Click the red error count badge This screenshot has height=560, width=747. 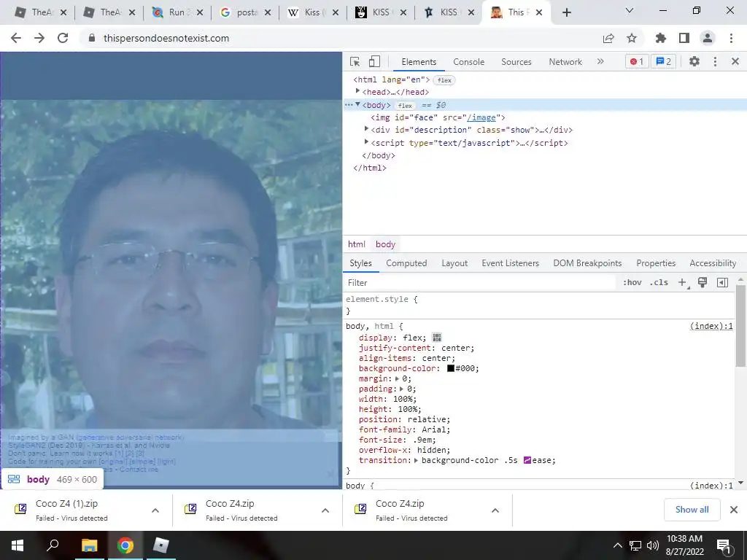pyautogui.click(x=636, y=61)
